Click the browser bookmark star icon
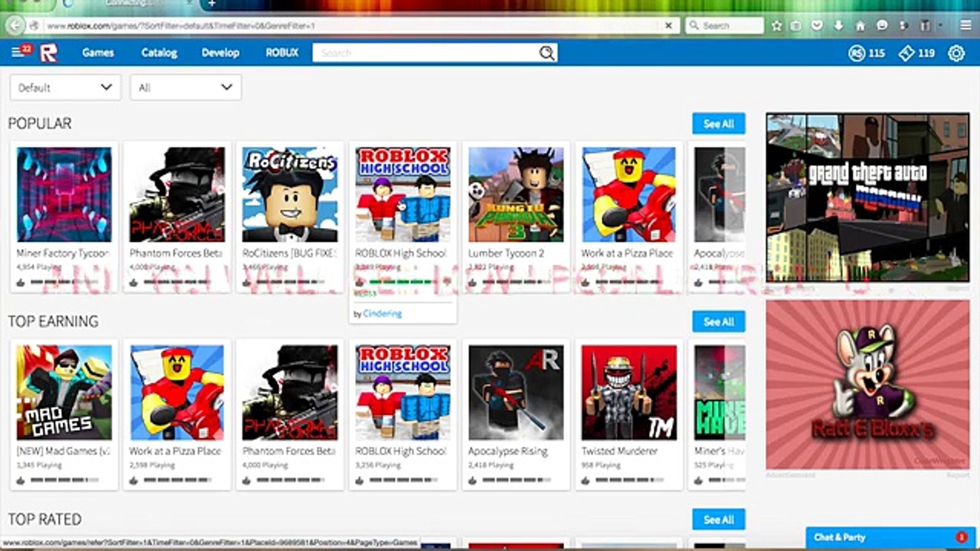The height and width of the screenshot is (551, 980). [x=777, y=26]
